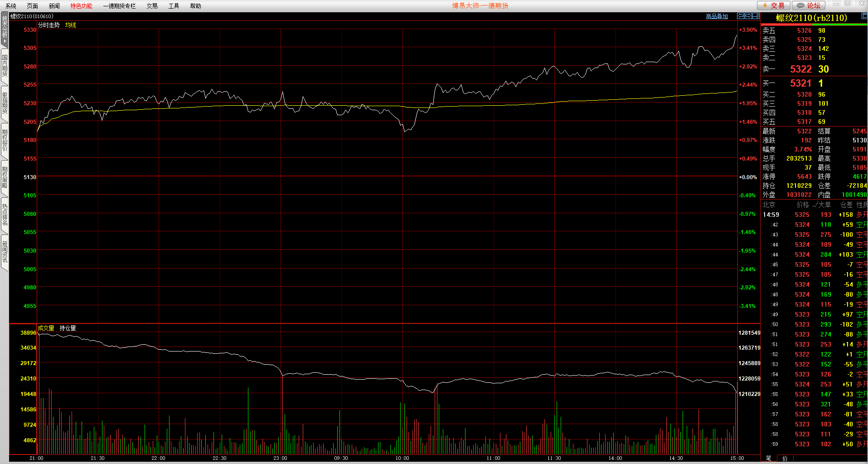Select the 持仓量 chart label
The width and height of the screenshot is (868, 464).
[68, 328]
